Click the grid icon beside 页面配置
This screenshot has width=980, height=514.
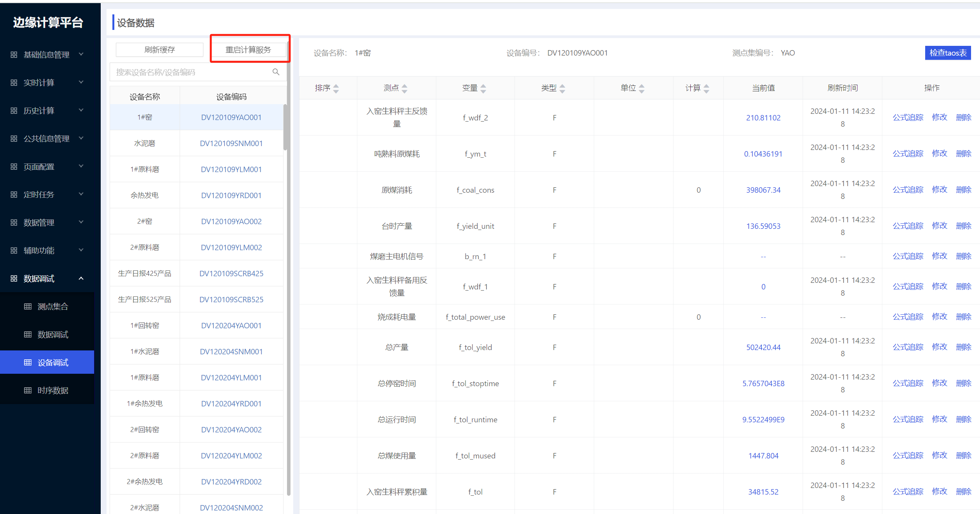(14, 166)
